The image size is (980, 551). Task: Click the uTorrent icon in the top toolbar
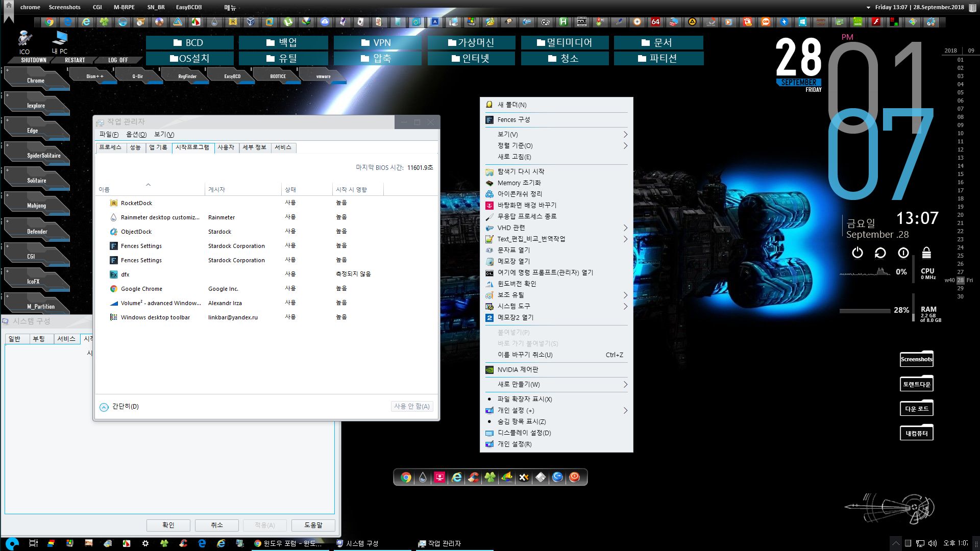[288, 22]
